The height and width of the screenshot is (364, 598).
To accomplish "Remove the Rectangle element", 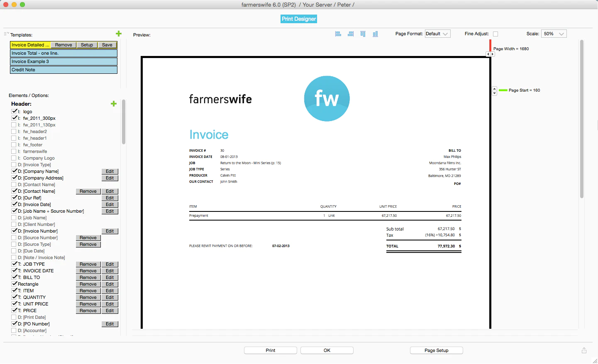I will pyautogui.click(x=88, y=284).
